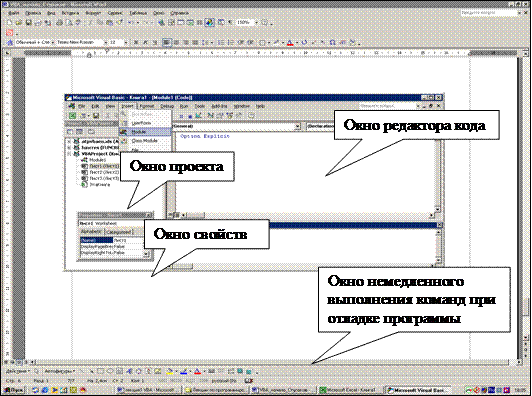532x396 pixels.
Task: Open the Zoom 150% dropdown
Action: [257, 22]
